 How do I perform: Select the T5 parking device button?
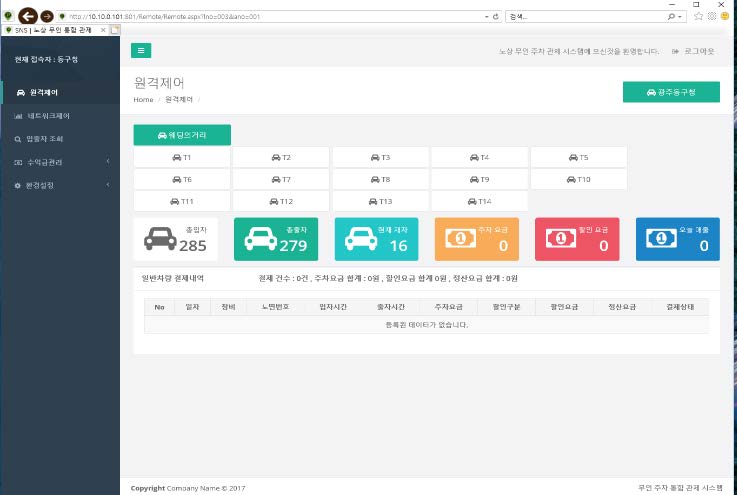pos(578,157)
